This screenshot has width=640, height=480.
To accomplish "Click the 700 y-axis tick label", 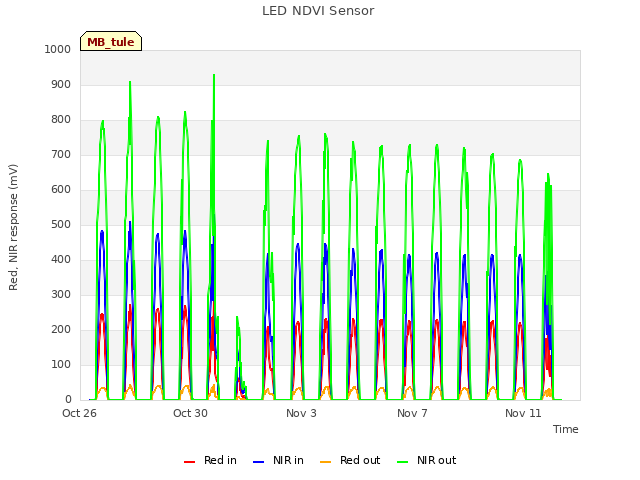I will pos(61,155).
